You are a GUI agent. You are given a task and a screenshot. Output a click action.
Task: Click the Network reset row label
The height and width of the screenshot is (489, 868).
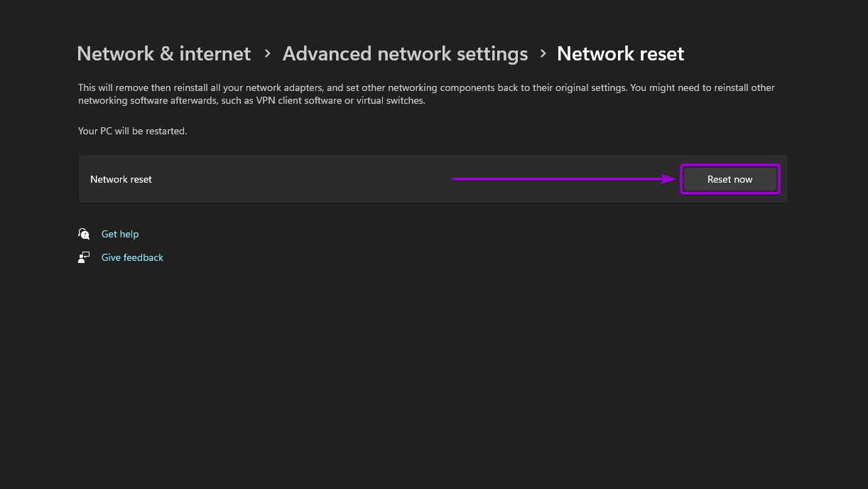click(121, 179)
